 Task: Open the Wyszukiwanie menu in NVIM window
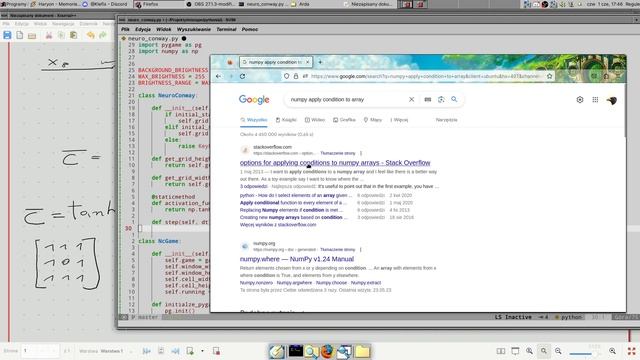[194, 29]
